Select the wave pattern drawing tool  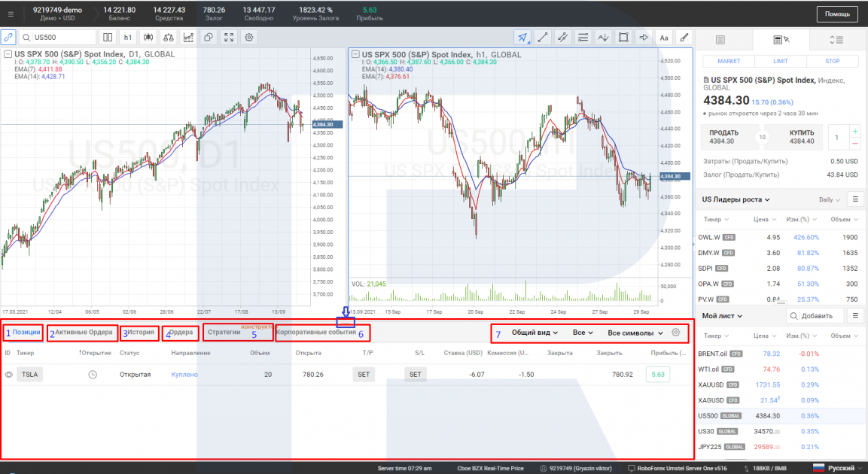click(x=604, y=38)
